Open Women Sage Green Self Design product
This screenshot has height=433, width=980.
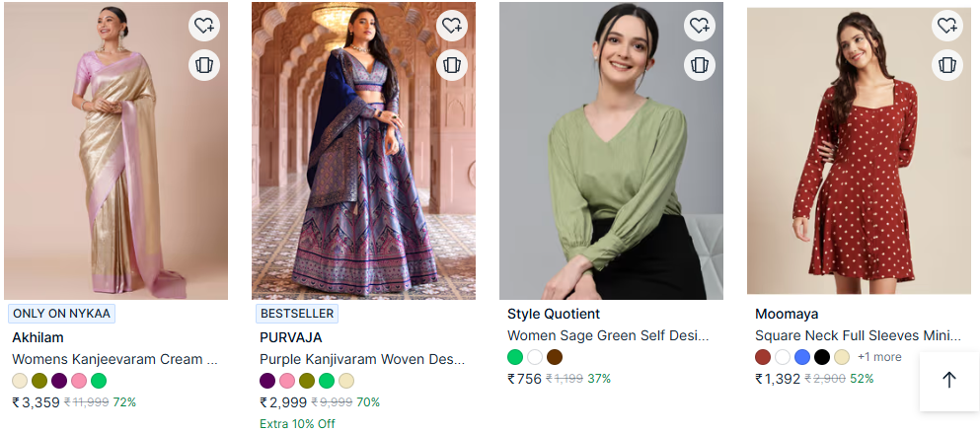[x=608, y=335]
